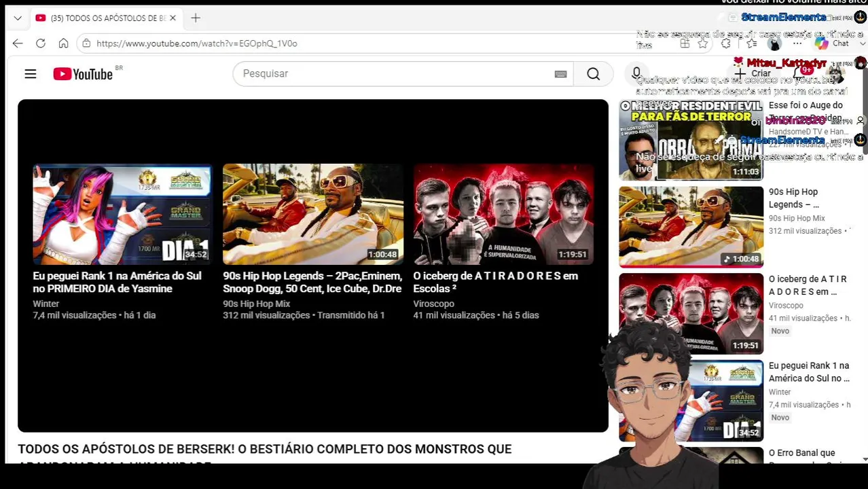Open the Copilot Chat button
868x489 pixels.
point(832,43)
